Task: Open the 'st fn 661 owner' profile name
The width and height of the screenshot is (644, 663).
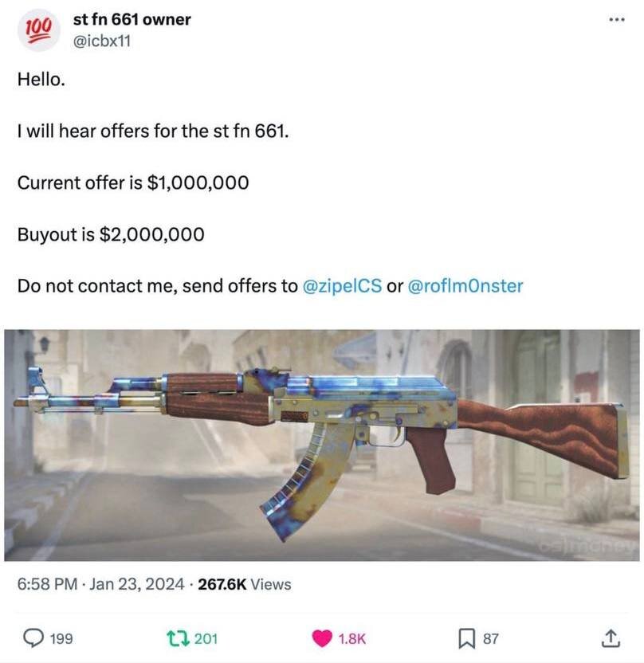Action: 132,19
